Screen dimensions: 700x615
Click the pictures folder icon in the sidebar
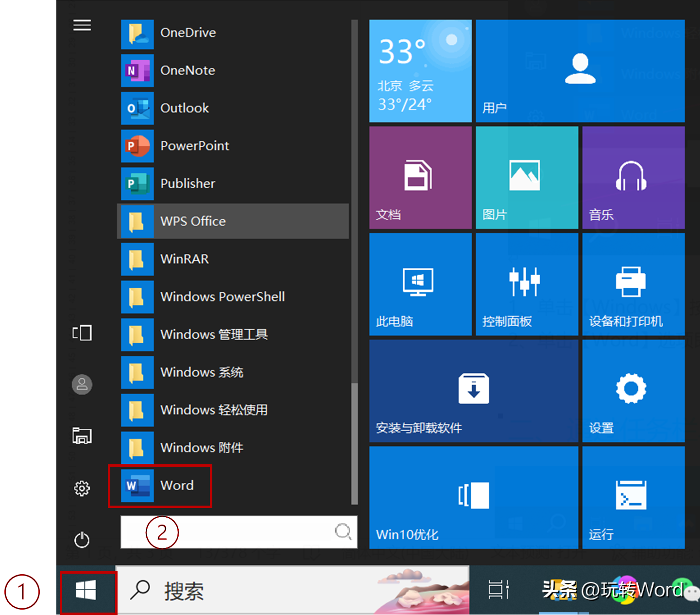click(82, 436)
